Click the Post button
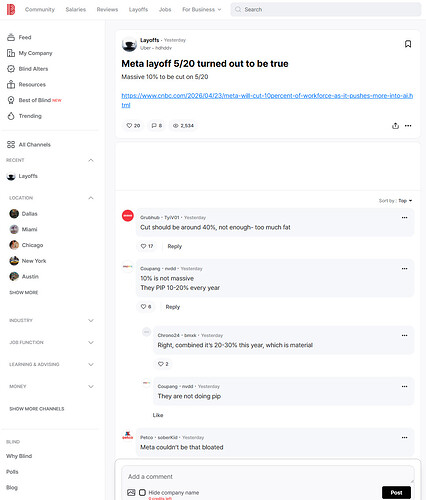426x500 pixels. coord(396,492)
